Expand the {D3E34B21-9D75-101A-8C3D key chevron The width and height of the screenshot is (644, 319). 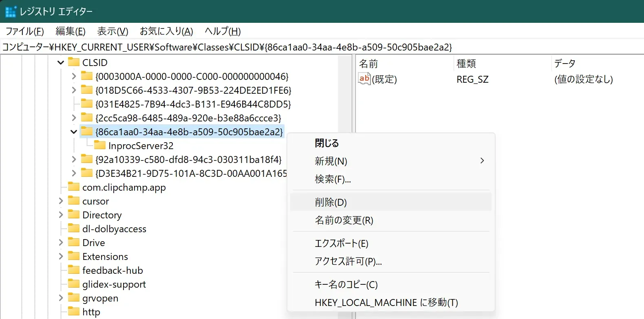pos(74,173)
